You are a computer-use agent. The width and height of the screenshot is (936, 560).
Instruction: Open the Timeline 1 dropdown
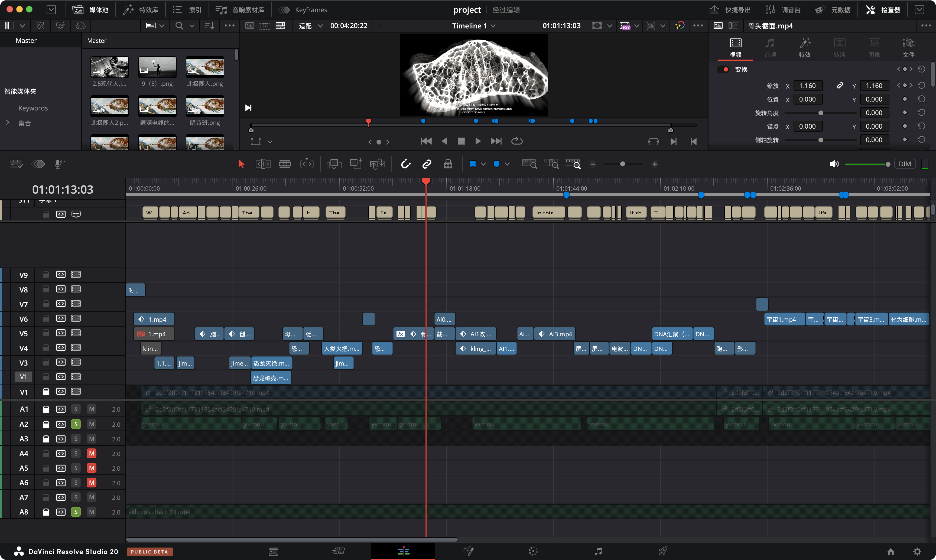coord(493,26)
